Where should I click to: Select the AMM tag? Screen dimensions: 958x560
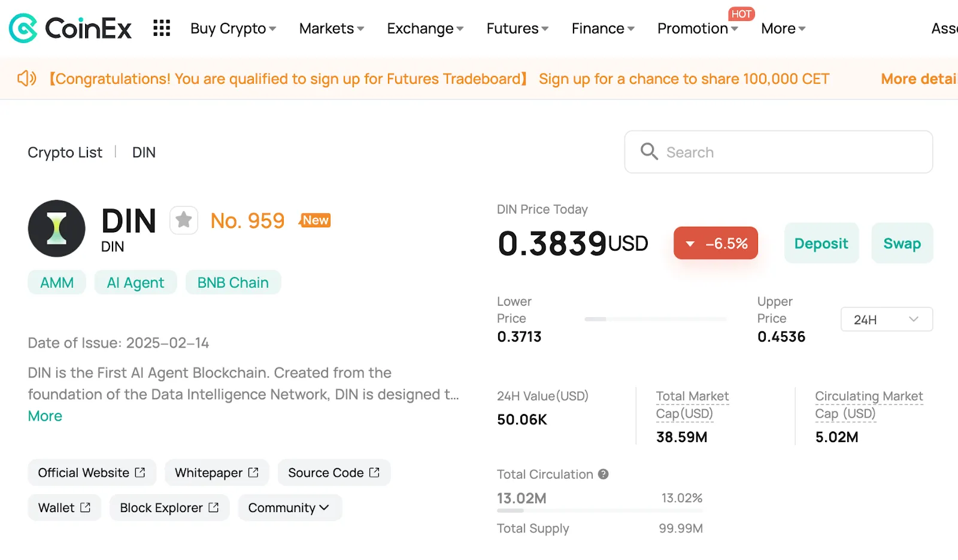(x=57, y=282)
